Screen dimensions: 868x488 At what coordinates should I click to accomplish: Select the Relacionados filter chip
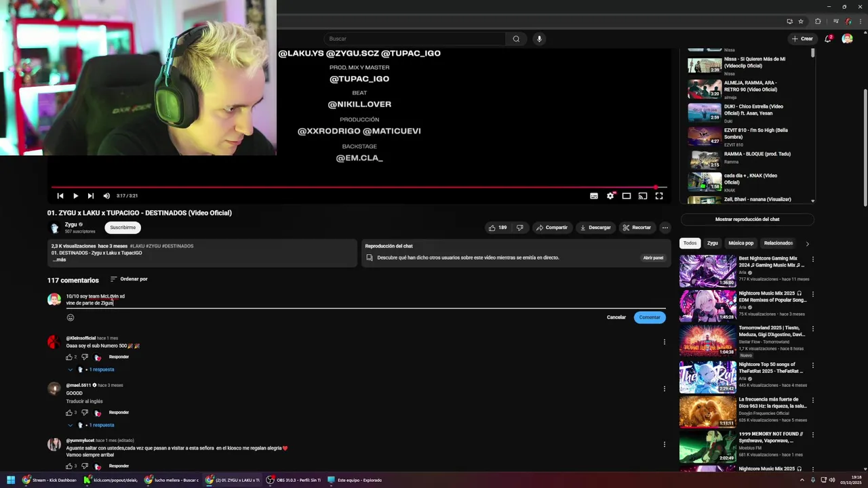[778, 243]
